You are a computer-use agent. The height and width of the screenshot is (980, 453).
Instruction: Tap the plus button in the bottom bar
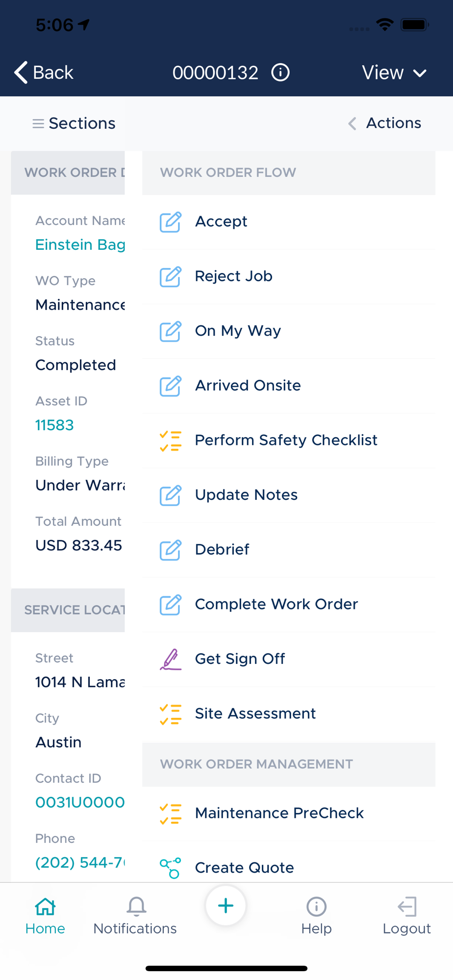(226, 906)
